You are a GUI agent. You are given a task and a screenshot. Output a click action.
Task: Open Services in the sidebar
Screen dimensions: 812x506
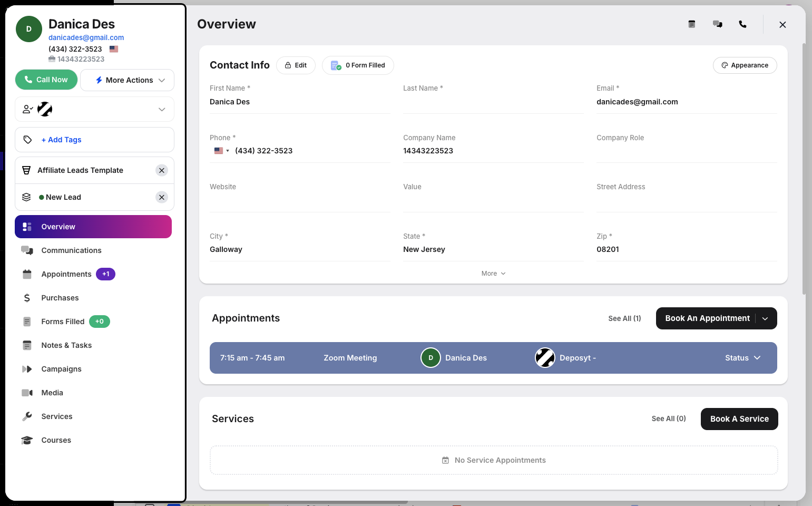93,416
